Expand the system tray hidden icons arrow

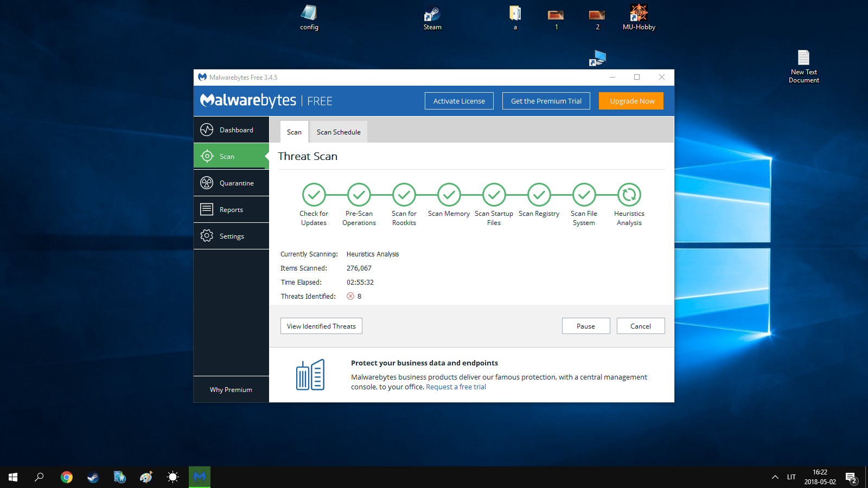[775, 477]
